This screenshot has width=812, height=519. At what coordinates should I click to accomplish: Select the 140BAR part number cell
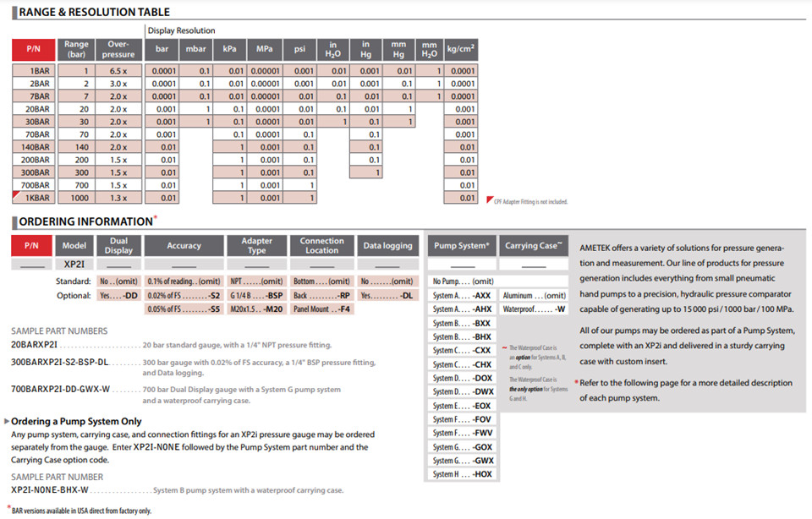coord(33,147)
